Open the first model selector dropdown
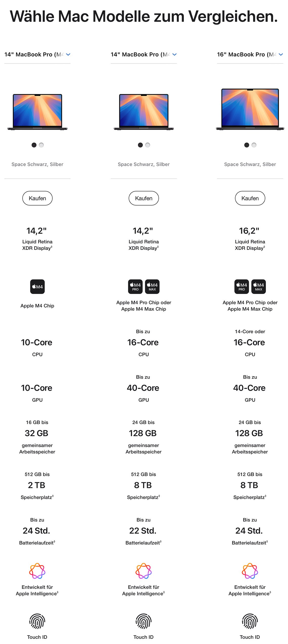 (x=37, y=54)
